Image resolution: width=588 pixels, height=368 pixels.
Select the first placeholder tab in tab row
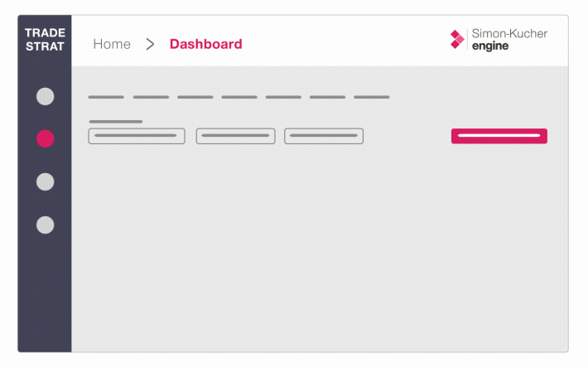pyautogui.click(x=106, y=97)
